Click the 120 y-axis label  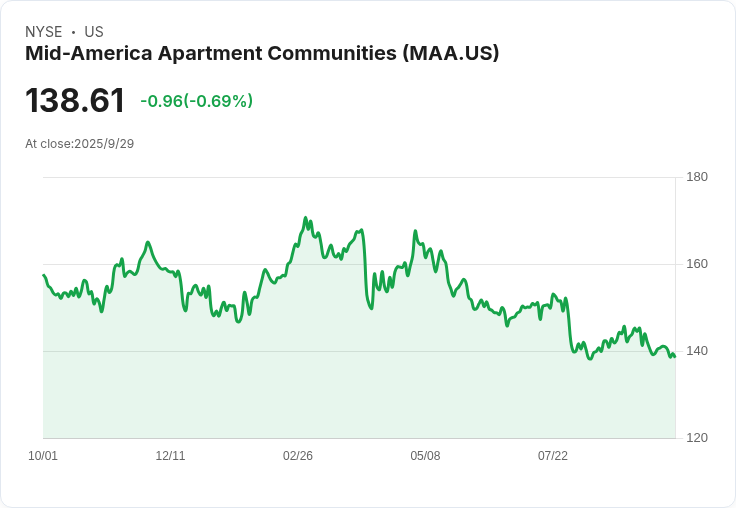coord(697,438)
